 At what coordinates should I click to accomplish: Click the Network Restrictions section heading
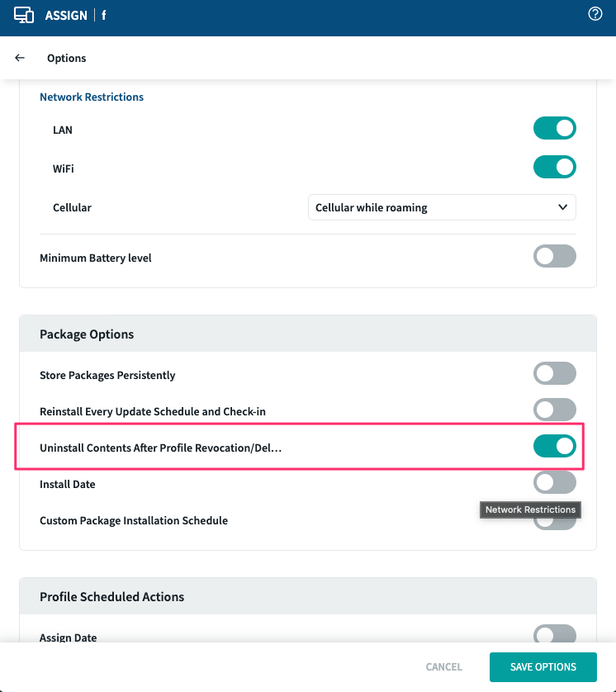click(92, 97)
